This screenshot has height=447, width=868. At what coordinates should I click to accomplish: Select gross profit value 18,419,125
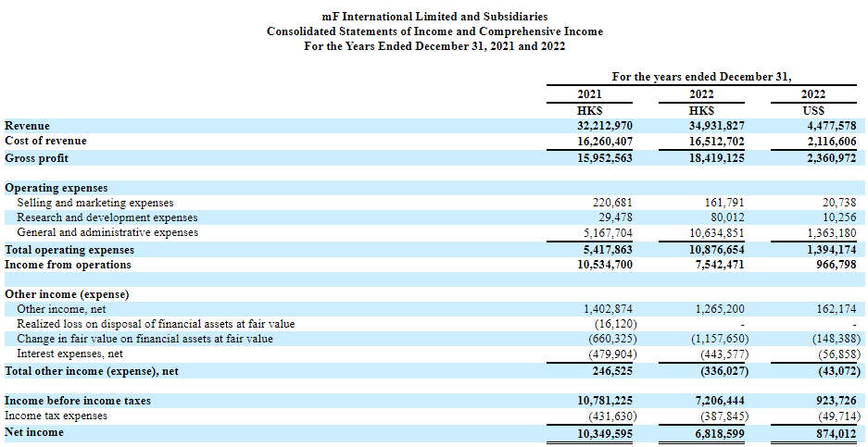point(716,158)
